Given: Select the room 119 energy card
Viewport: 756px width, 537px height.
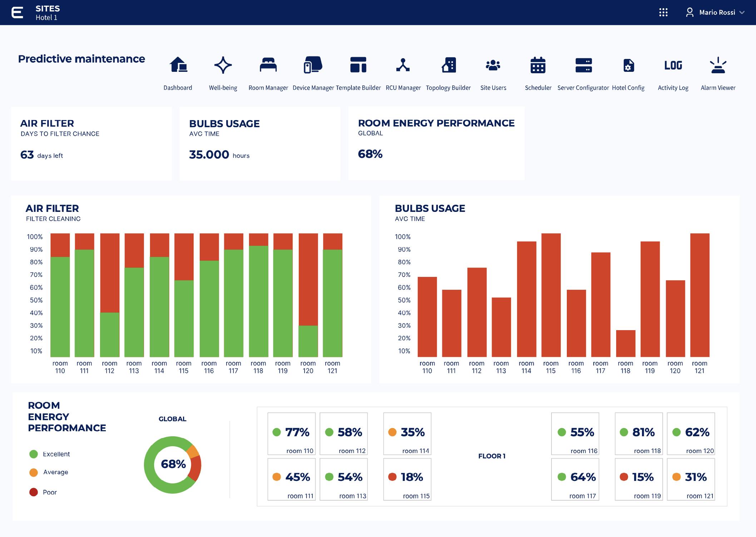Looking at the screenshot, I should click(x=638, y=479).
